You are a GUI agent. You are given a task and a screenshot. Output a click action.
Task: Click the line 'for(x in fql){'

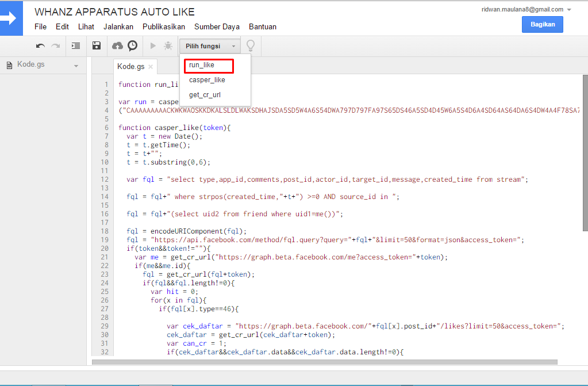(x=179, y=300)
